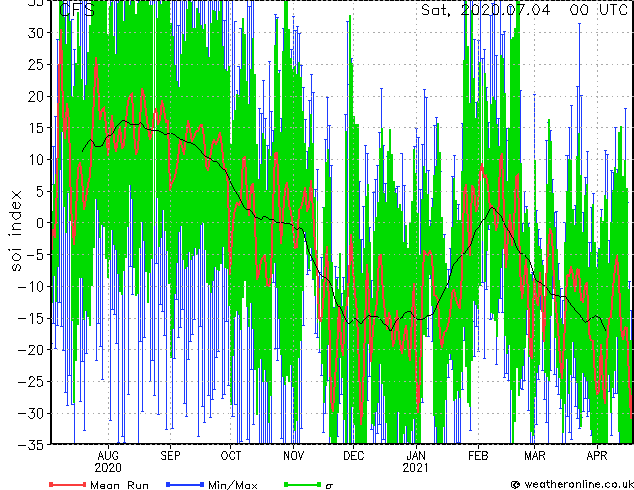Click the MAR month axis label
Image resolution: width=634 pixels, height=490 pixels.
click(535, 456)
